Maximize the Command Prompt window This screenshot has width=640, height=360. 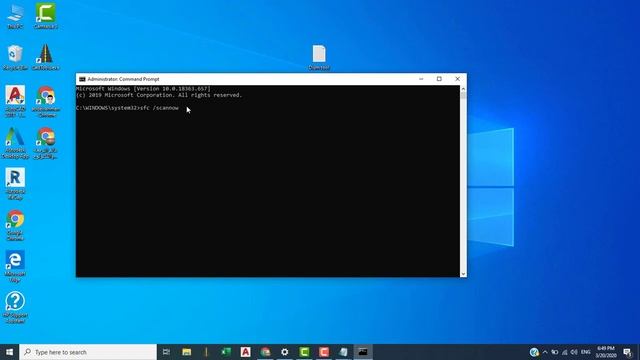tap(439, 79)
